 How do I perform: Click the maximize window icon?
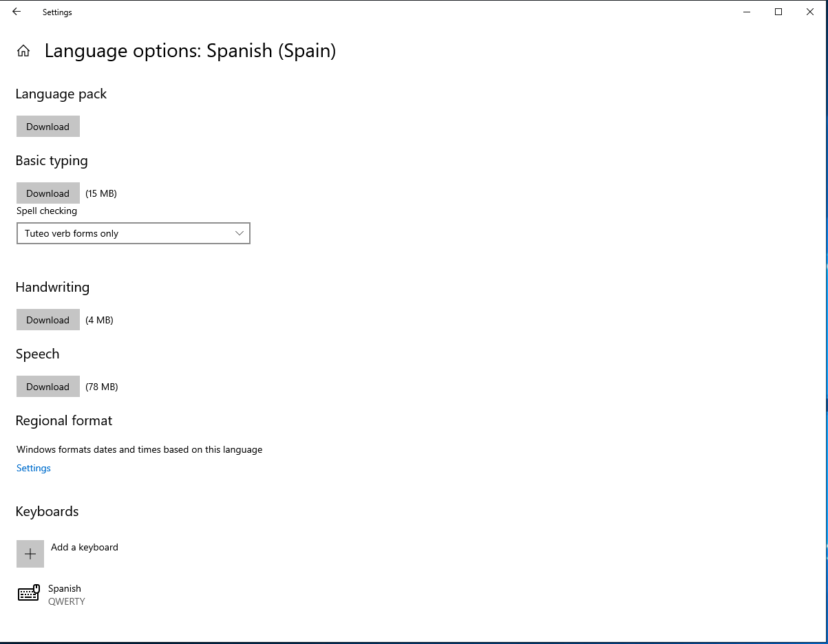(778, 12)
